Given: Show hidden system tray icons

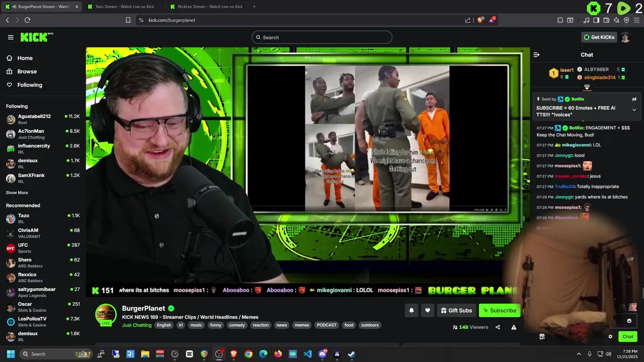Looking at the screenshot, I should pyautogui.click(x=579, y=354).
